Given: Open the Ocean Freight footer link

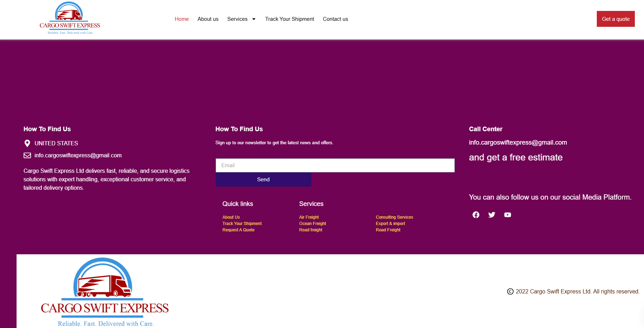Looking at the screenshot, I should (312, 224).
